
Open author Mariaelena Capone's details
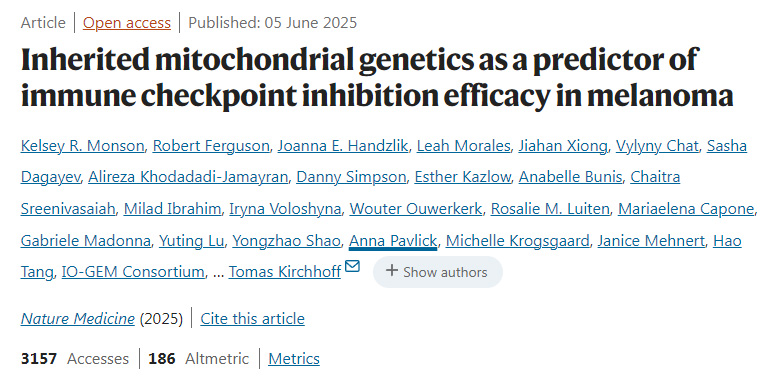point(686,209)
